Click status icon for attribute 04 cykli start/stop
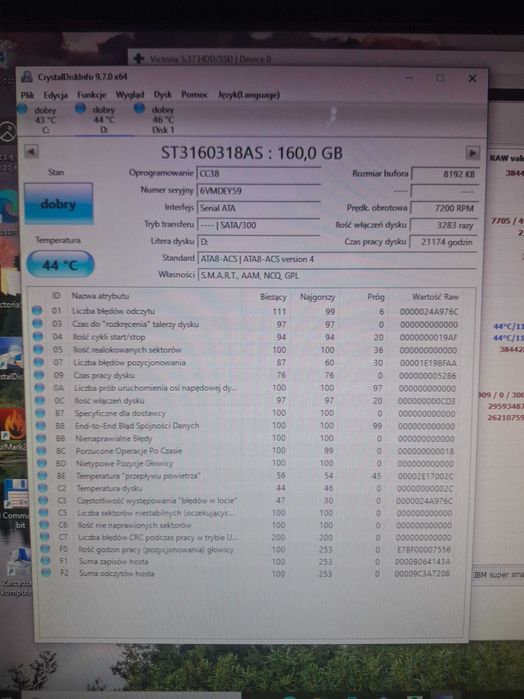 [x=38, y=336]
